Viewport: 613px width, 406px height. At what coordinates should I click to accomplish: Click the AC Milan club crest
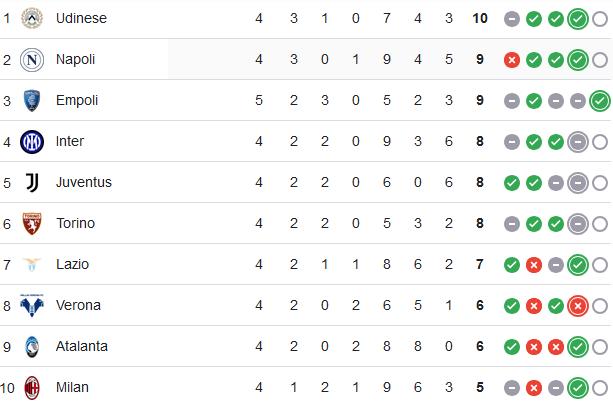32,388
